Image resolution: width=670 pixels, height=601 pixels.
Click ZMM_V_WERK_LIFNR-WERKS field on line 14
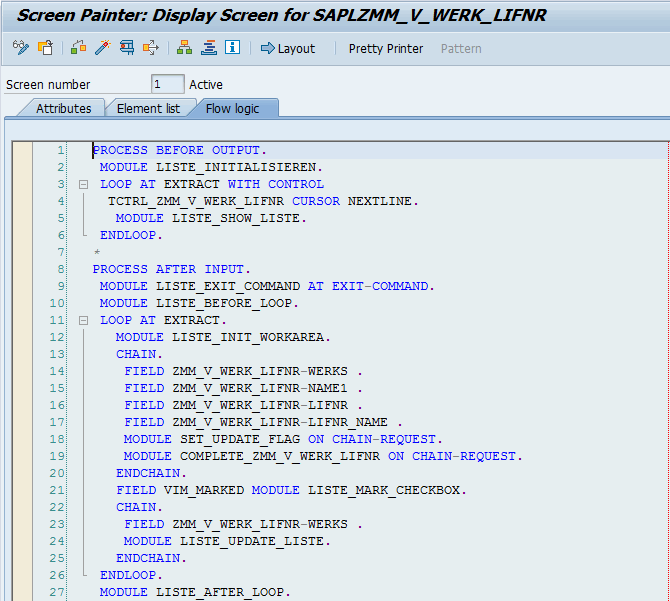pos(260,371)
